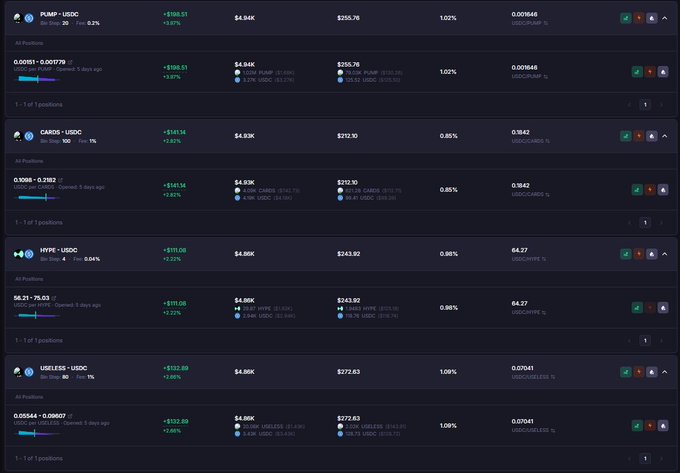680x473 pixels.
Task: Open external link icon beside 0.05544 - 0.09607 range
Action: tap(70, 416)
